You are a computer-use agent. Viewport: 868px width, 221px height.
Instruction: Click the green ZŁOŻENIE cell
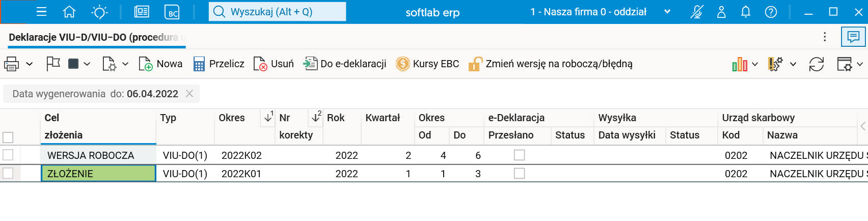98,174
